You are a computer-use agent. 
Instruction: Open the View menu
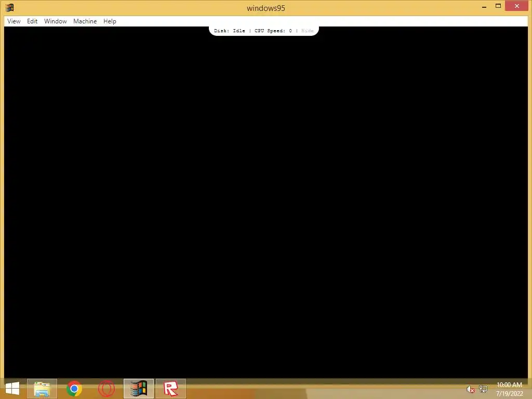14,21
